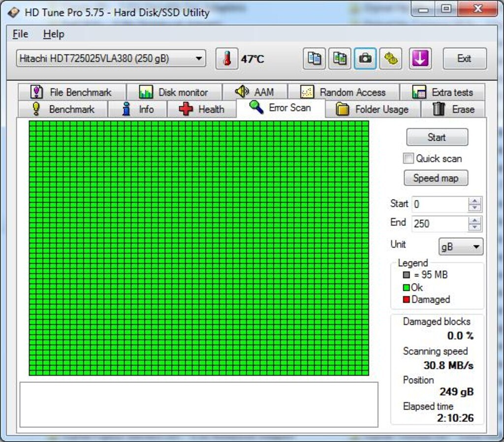Viewport: 504px width, 442px height.
Task: Close the HD Tune Pro window
Action: coord(477,9)
